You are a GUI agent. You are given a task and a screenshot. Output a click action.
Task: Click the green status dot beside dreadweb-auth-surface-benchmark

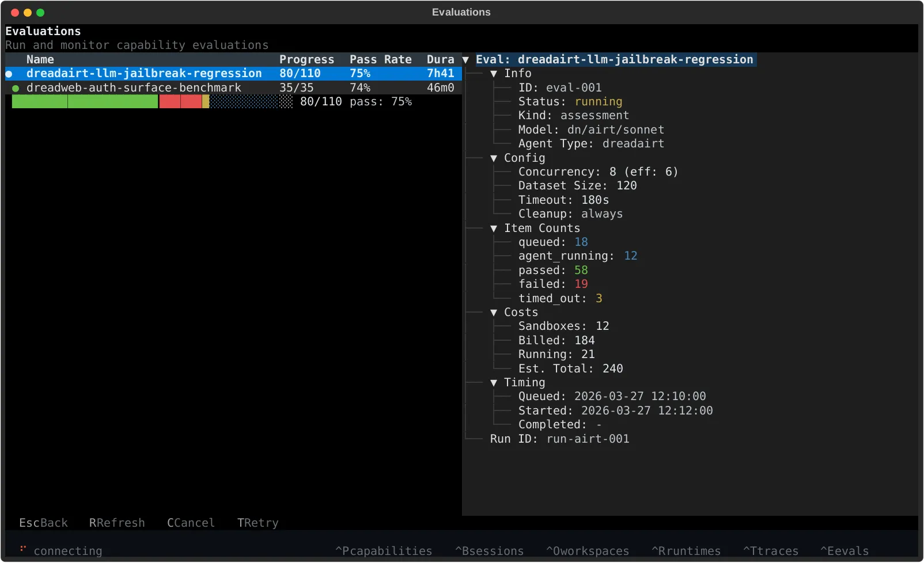(16, 88)
